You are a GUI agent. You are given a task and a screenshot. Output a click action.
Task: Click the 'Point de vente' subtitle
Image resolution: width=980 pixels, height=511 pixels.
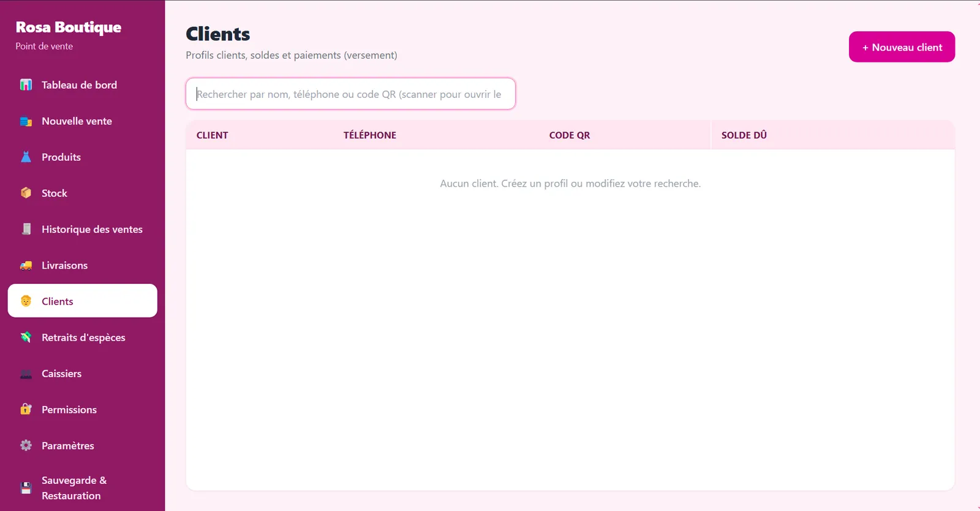pos(44,47)
